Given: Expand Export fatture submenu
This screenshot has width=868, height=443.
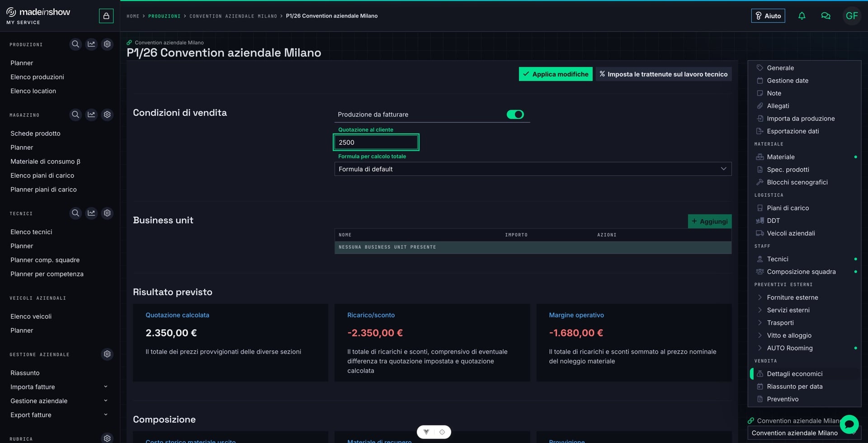Looking at the screenshot, I should [105, 415].
